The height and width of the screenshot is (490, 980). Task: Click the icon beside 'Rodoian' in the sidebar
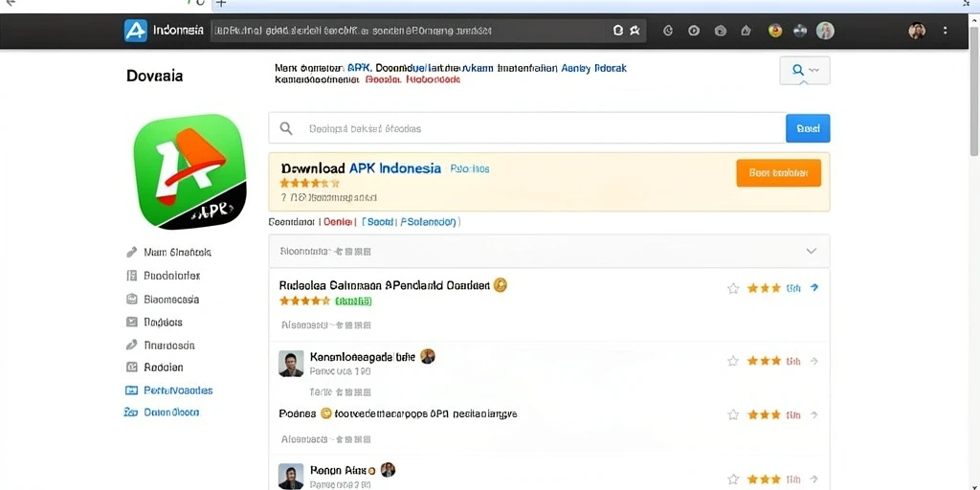point(131,367)
